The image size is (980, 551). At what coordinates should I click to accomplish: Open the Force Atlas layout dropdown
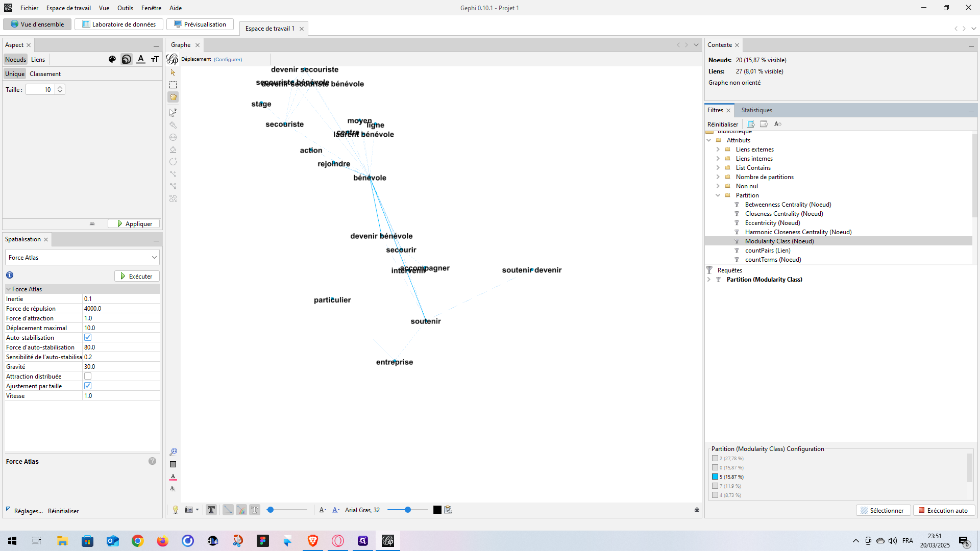[x=82, y=257]
